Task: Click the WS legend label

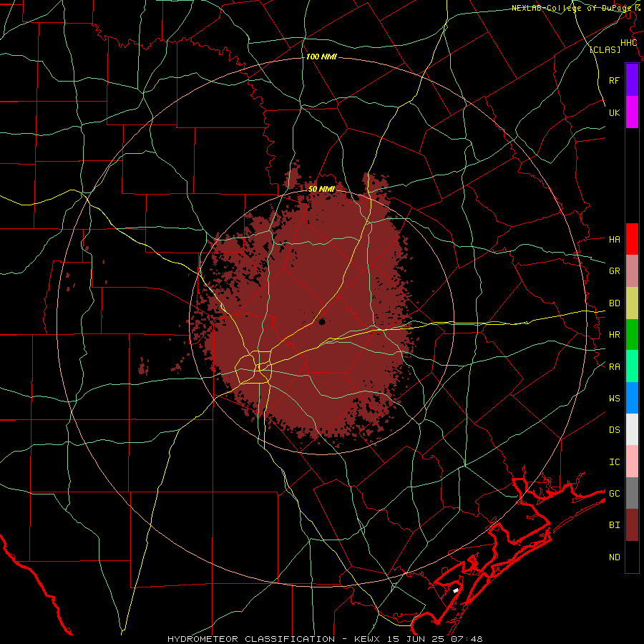Action: point(614,398)
